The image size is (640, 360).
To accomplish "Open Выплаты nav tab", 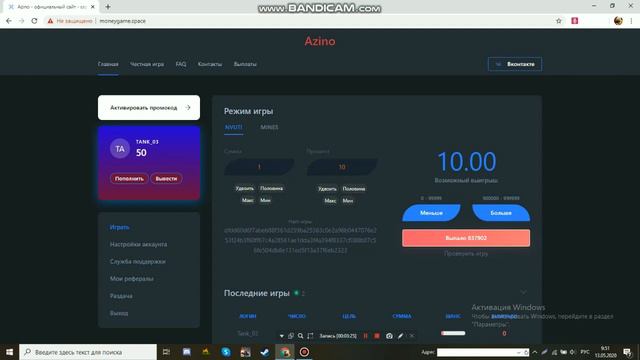I will (x=245, y=64).
